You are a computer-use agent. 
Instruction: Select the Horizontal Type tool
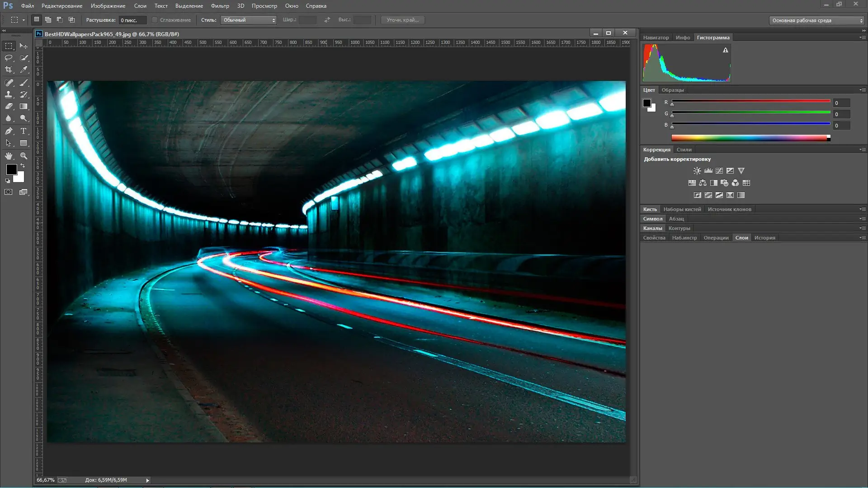(24, 131)
